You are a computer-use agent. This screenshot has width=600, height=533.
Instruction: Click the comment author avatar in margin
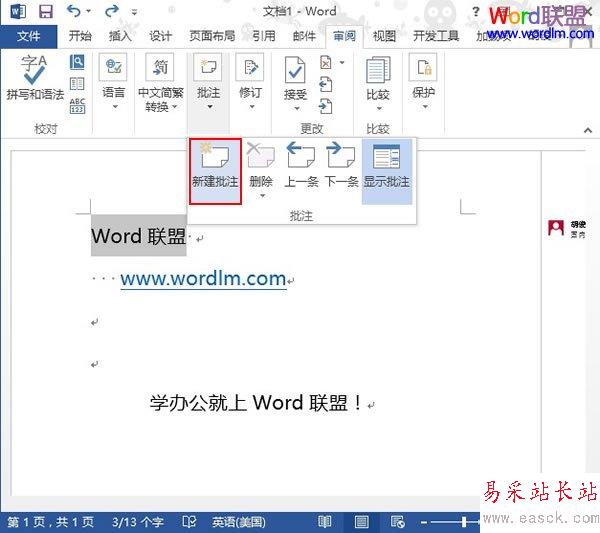coord(556,228)
